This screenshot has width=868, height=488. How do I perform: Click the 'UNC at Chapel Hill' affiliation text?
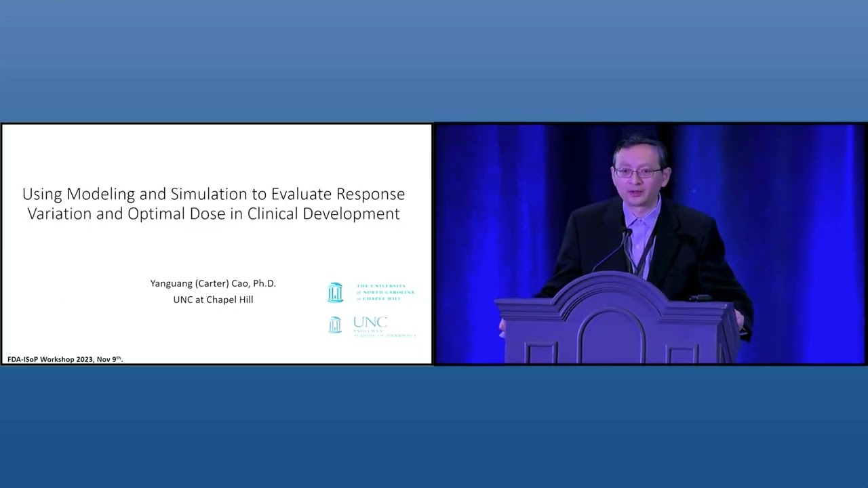pyautogui.click(x=213, y=300)
